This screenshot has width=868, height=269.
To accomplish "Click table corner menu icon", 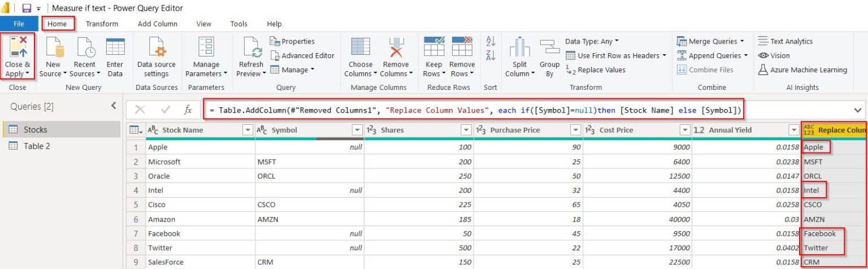I will (x=136, y=130).
